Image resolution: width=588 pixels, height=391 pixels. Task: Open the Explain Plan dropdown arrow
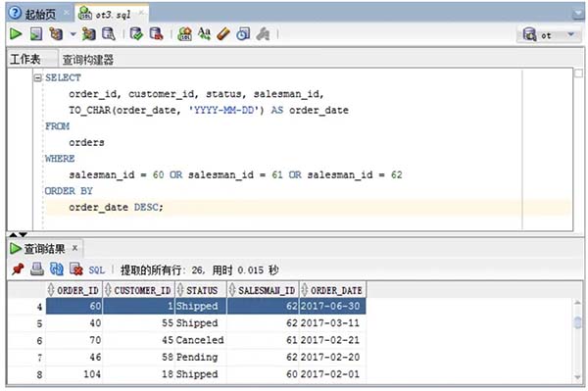coord(73,34)
